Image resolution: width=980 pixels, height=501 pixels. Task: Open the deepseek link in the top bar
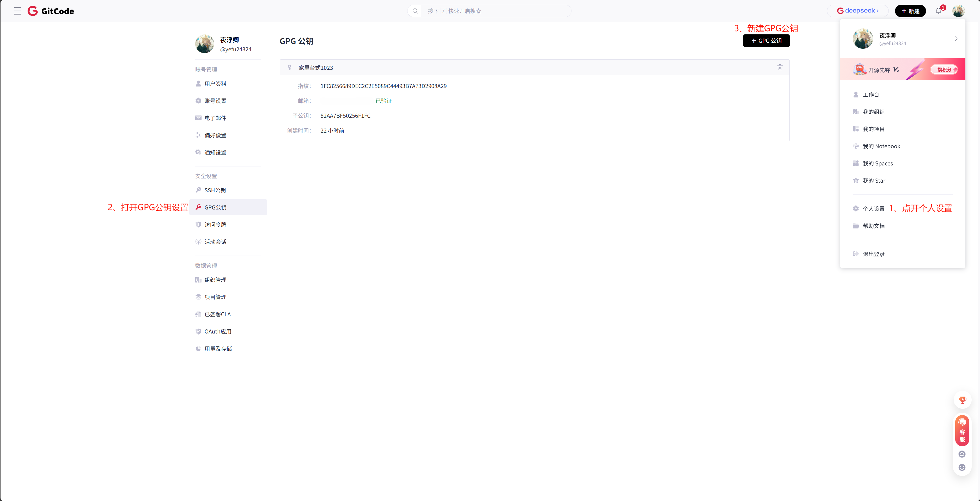(857, 11)
